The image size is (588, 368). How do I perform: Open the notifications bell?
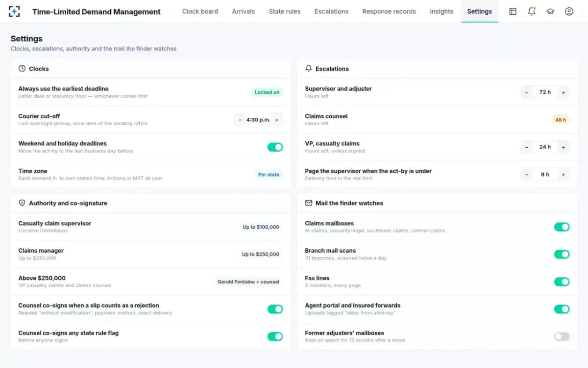click(x=532, y=11)
